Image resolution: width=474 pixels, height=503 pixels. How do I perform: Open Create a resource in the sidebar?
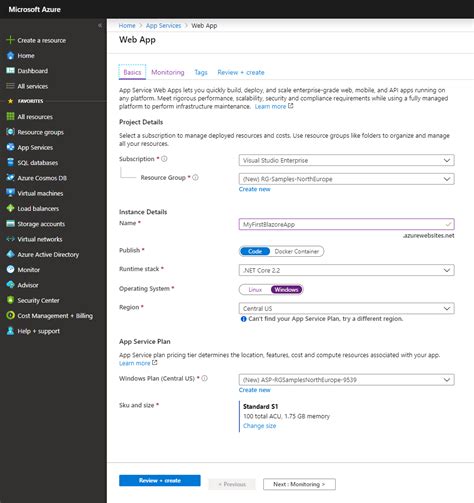[x=42, y=40]
